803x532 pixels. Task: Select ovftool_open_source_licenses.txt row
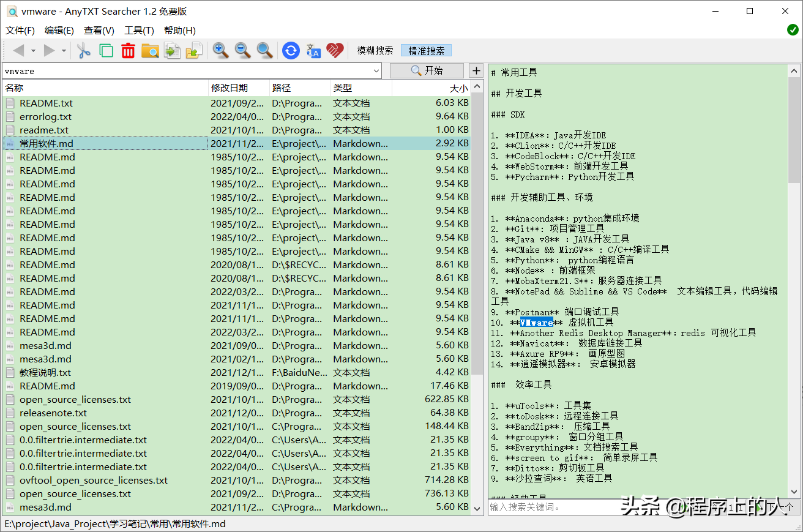coord(237,480)
